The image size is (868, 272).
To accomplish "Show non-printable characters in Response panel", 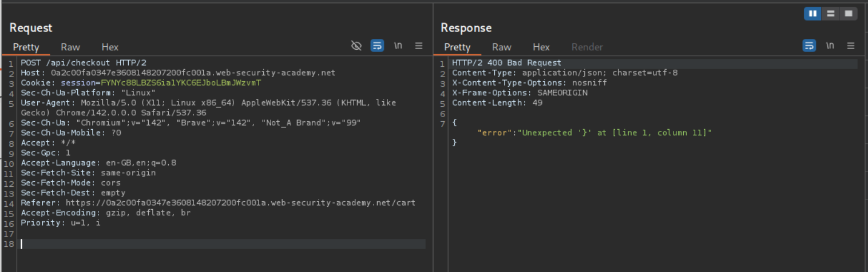I will (830, 46).
